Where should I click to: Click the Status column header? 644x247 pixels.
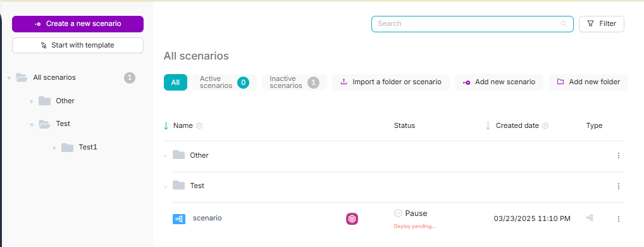tap(404, 126)
